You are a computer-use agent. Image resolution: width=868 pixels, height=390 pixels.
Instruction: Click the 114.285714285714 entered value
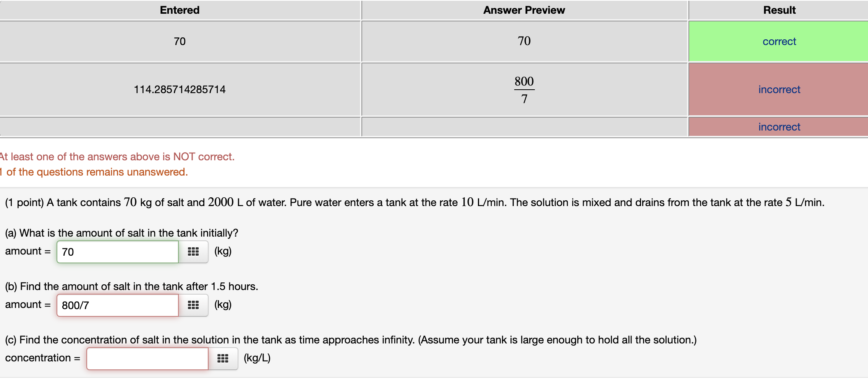tap(180, 89)
